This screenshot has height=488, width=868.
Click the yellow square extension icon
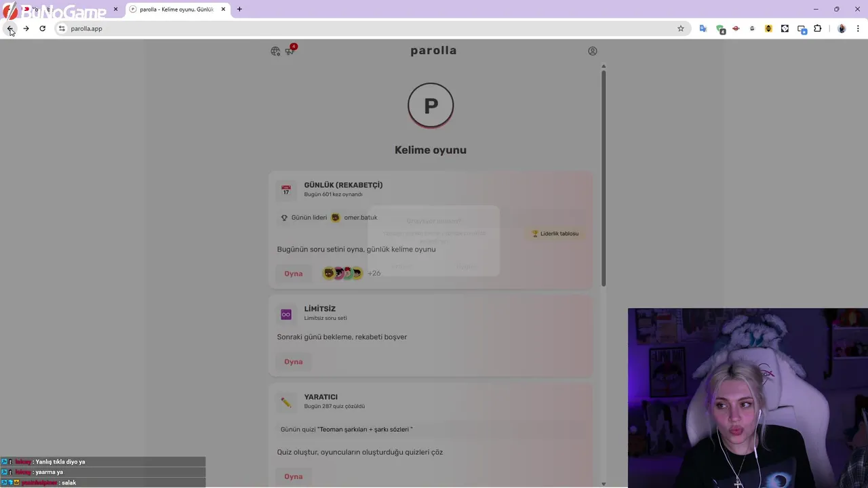(x=768, y=28)
